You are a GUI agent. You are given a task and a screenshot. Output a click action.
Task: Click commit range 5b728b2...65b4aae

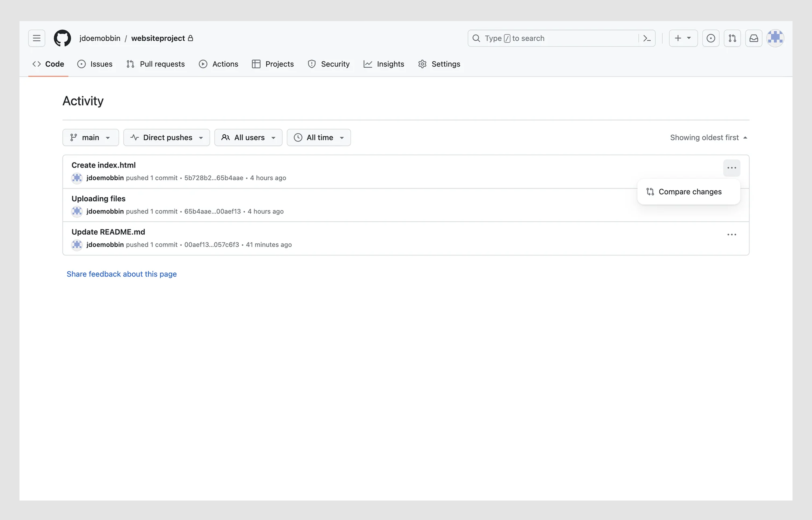[x=213, y=178]
